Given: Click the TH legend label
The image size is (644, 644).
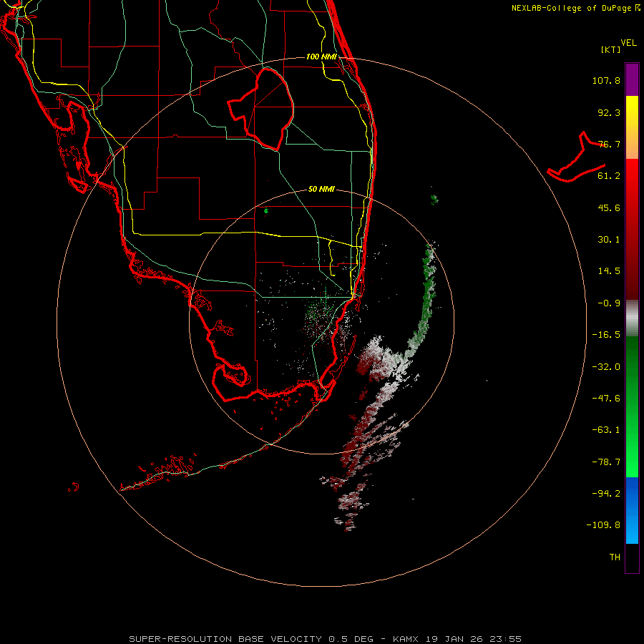Looking at the screenshot, I should coord(615,557).
